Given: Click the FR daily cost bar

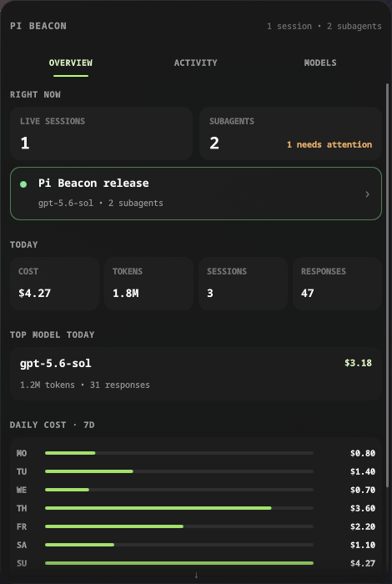Looking at the screenshot, I should [x=179, y=526].
